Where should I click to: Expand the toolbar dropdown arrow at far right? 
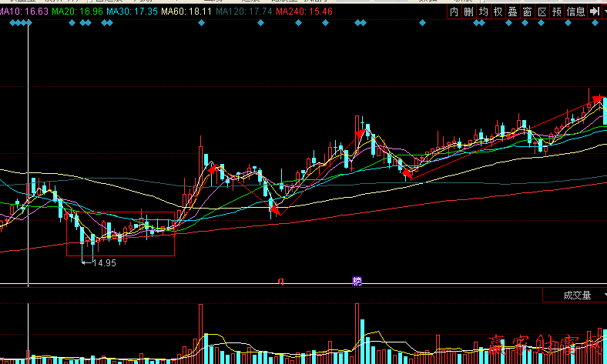(604, 12)
